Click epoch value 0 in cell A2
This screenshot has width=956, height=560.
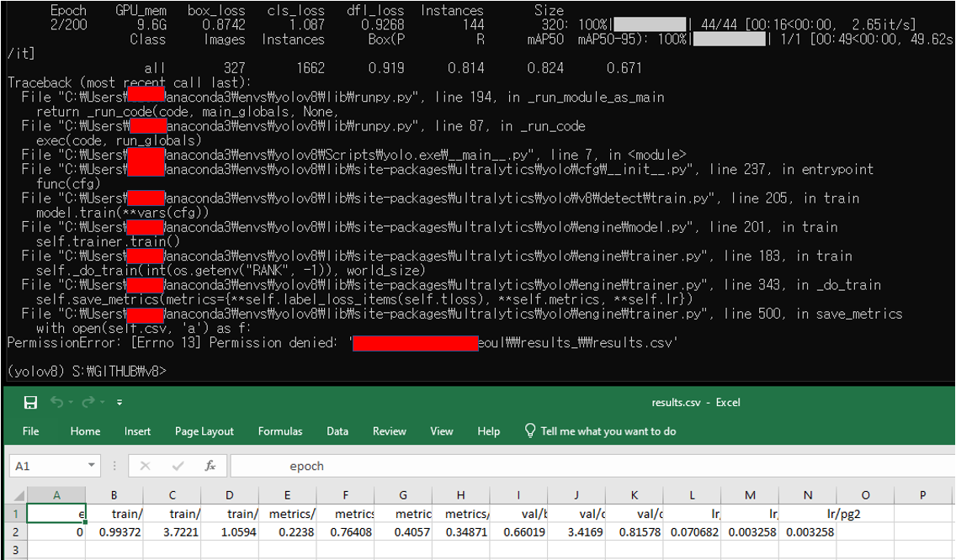point(56,532)
